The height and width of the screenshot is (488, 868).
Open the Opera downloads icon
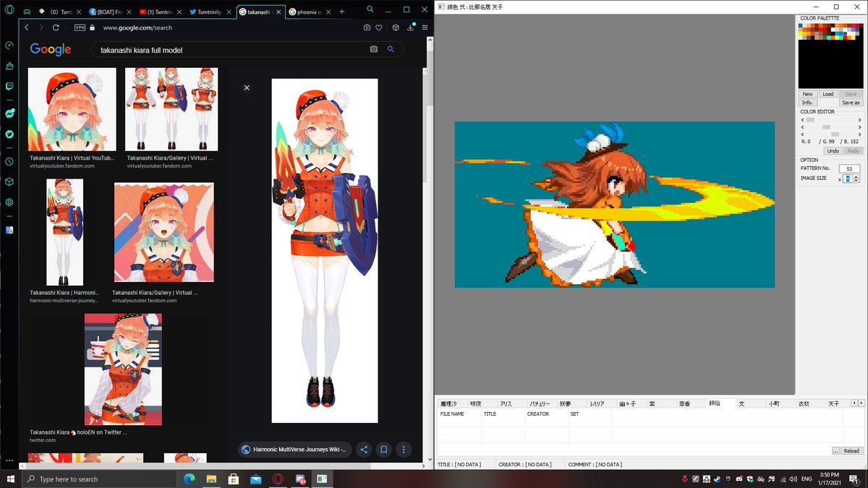(x=410, y=27)
